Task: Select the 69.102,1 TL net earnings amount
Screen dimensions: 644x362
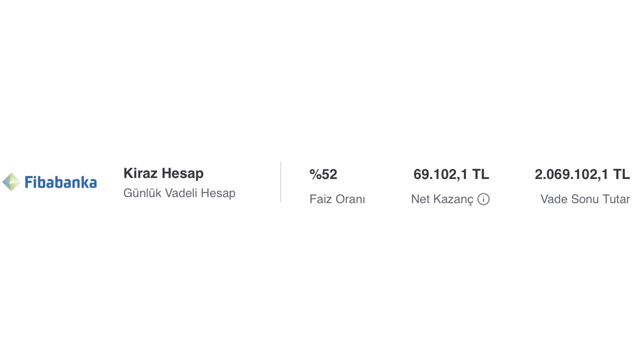Action: (x=451, y=174)
